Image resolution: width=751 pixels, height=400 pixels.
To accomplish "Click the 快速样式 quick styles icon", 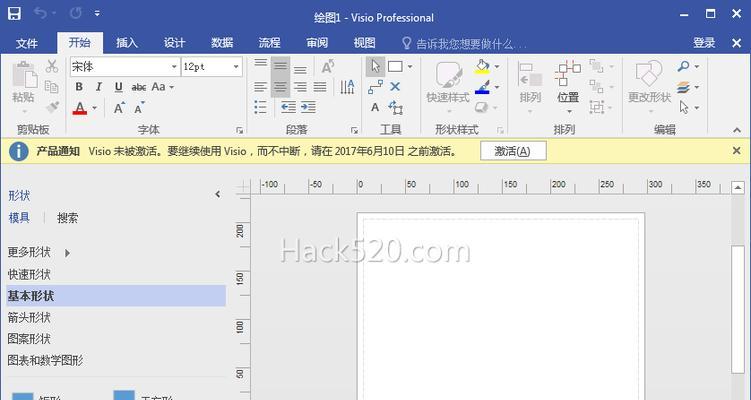I will pos(448,75).
